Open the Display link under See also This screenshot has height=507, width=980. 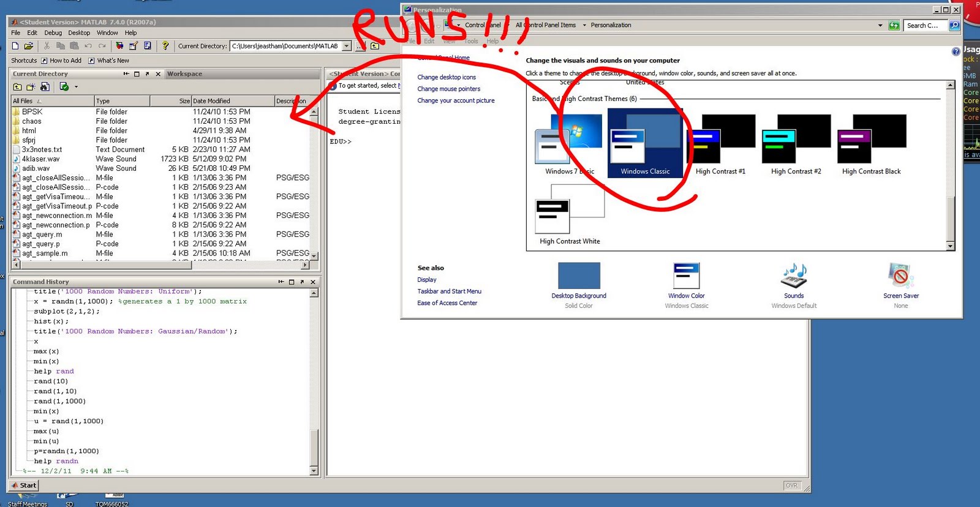(427, 280)
